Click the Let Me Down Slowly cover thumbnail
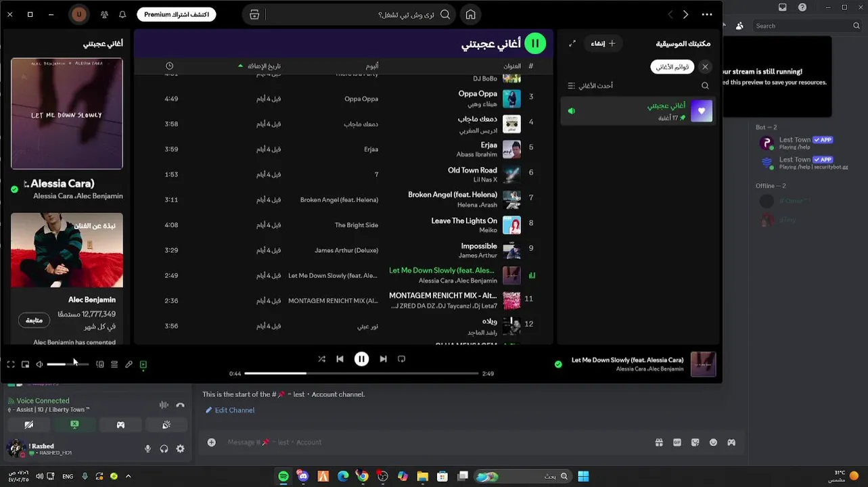This screenshot has height=487, width=868. click(x=511, y=275)
